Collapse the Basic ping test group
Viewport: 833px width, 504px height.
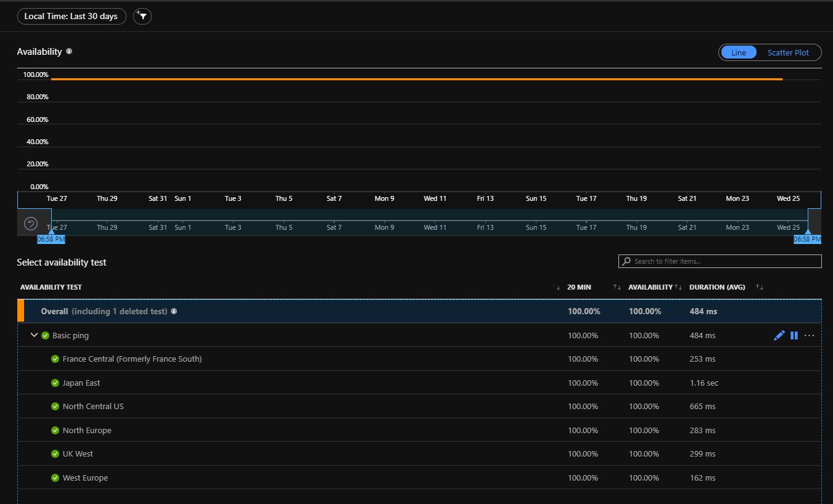[x=34, y=335]
